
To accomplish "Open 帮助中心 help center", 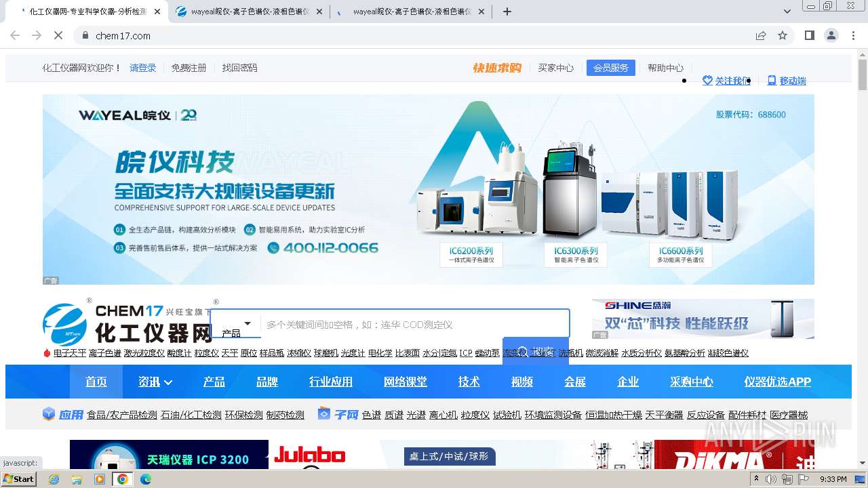I will click(x=665, y=68).
